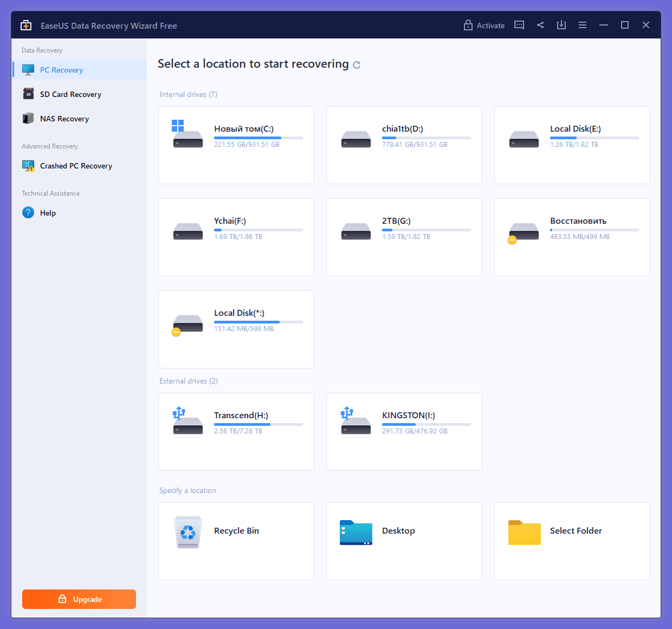Viewport: 672px width, 629px height.
Task: Switch to PC Recovery mode
Action: [x=80, y=70]
